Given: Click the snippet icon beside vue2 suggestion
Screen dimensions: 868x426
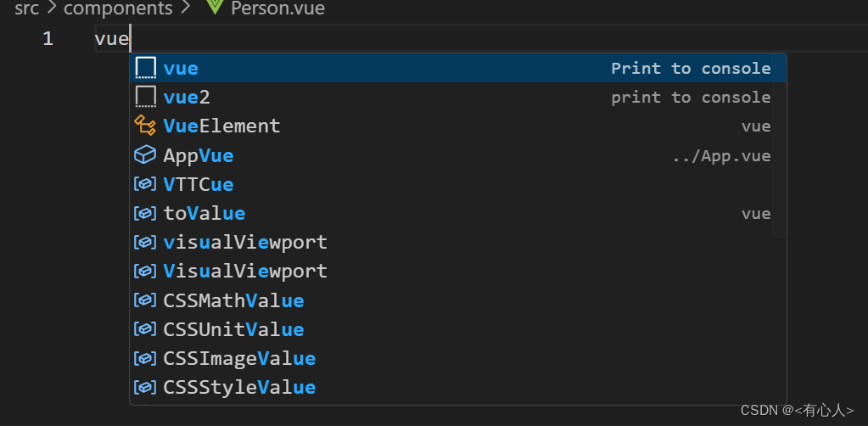Looking at the screenshot, I should (x=146, y=97).
